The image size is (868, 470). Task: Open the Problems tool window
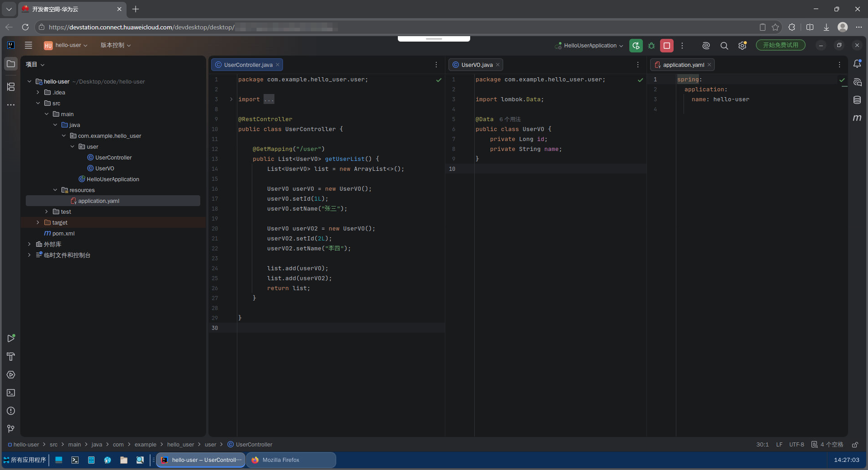click(x=11, y=411)
